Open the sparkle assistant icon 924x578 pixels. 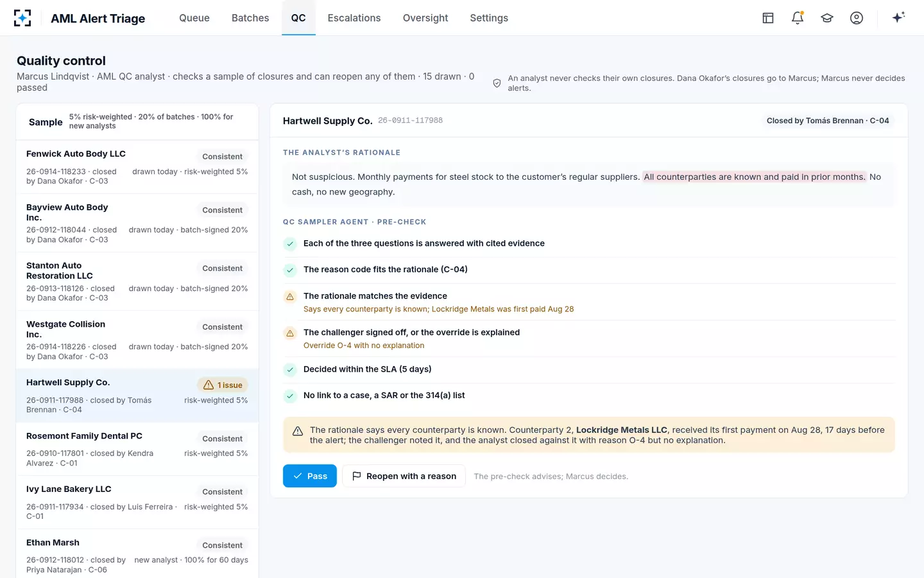[898, 17]
